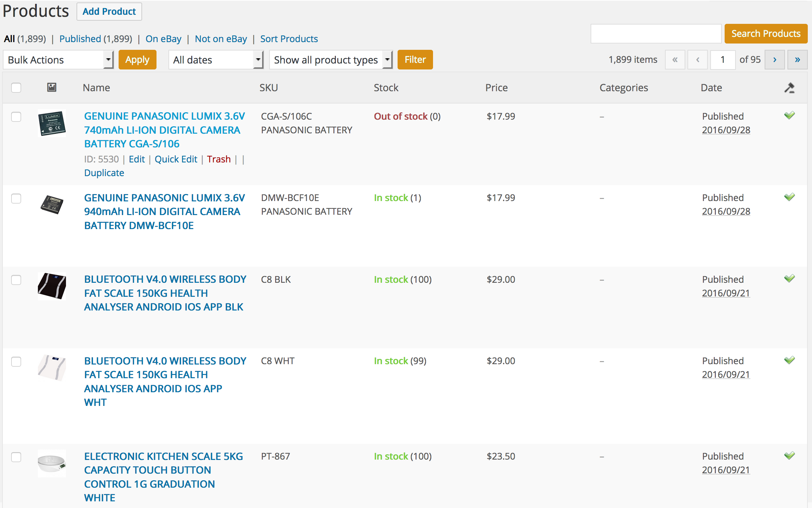
Task: Open thumbnail of black body fat scale
Action: [52, 286]
